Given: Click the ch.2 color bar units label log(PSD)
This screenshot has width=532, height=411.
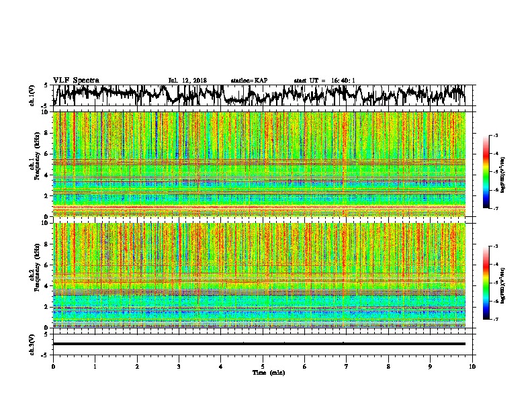Looking at the screenshot, I should click(503, 286).
